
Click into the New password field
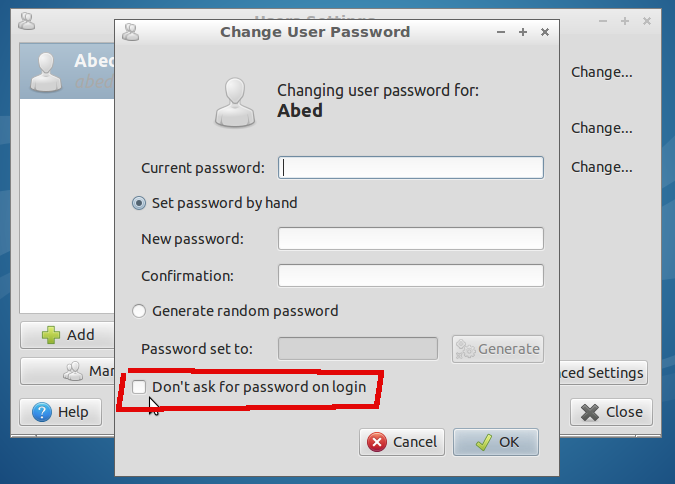click(411, 239)
